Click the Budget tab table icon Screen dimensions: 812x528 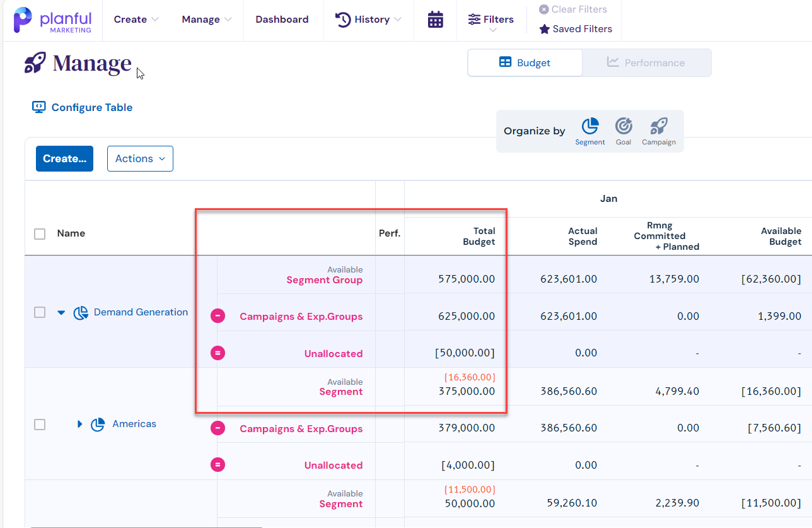point(505,62)
